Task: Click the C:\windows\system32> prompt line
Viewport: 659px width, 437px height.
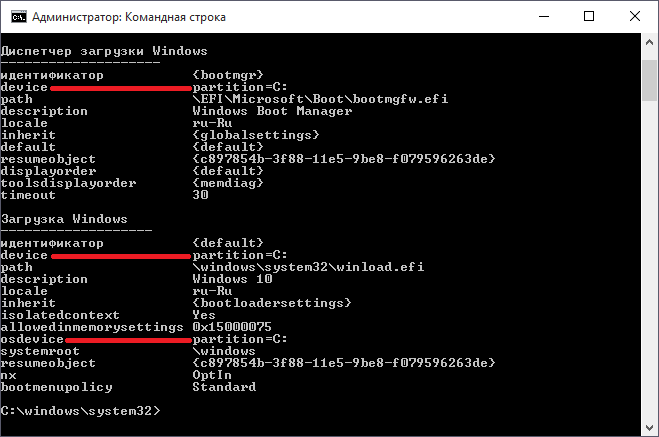Action: click(x=80, y=411)
